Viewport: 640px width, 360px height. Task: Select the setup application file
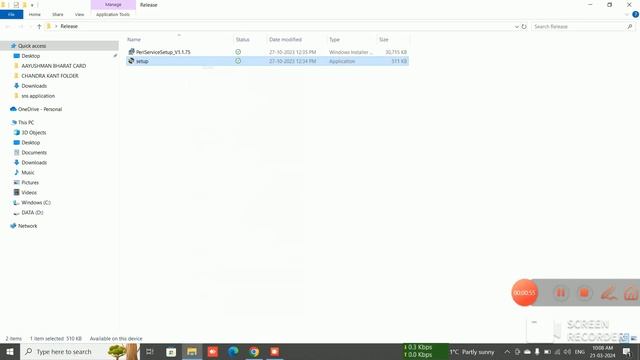click(x=267, y=61)
